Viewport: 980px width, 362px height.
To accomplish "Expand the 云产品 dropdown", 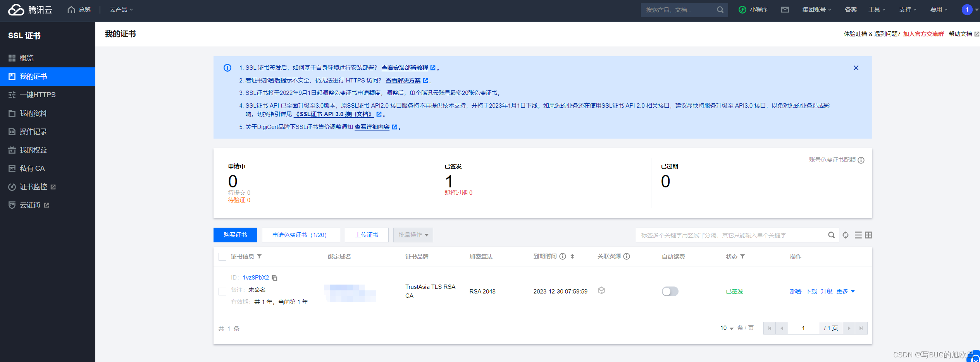I will click(121, 10).
